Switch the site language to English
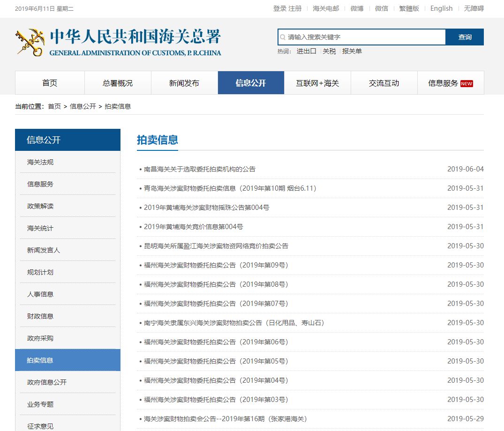 point(441,8)
